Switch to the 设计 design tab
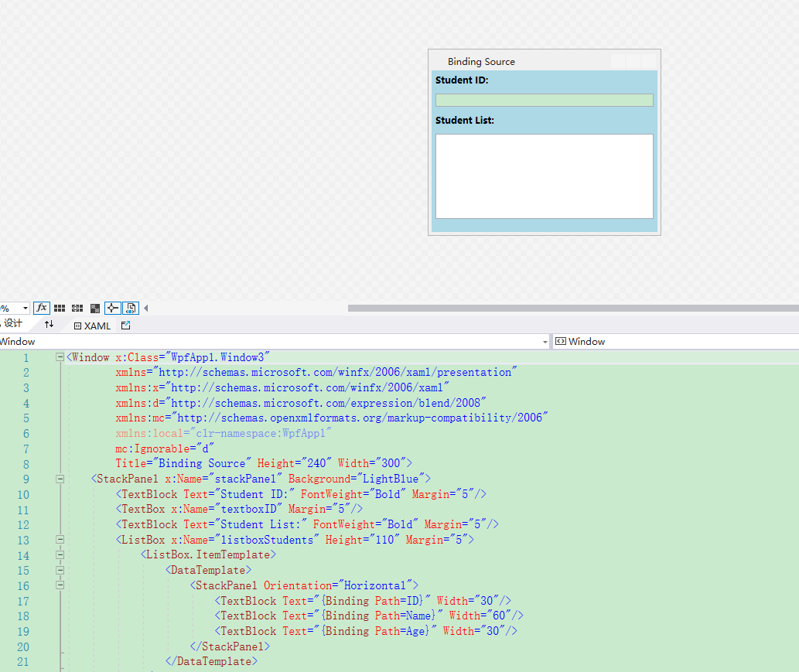This screenshot has width=799, height=672. (12, 324)
